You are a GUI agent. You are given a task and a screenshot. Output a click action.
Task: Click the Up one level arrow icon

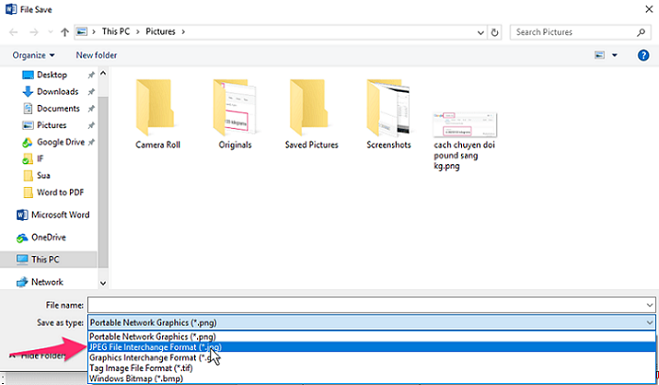pos(64,32)
